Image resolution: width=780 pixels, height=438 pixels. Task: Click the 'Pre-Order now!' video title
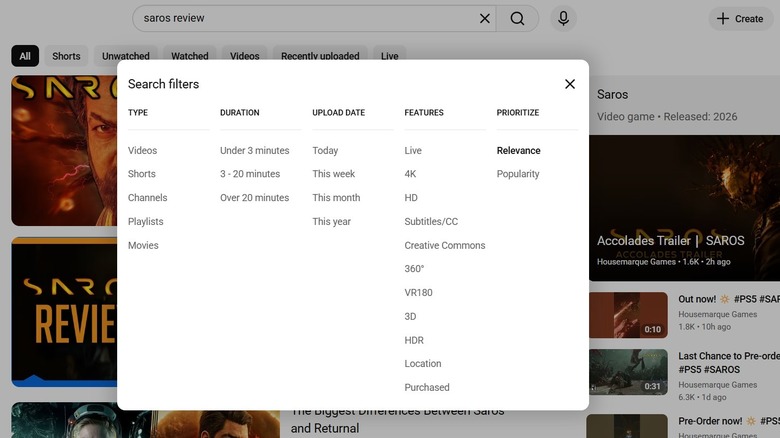coord(729,421)
